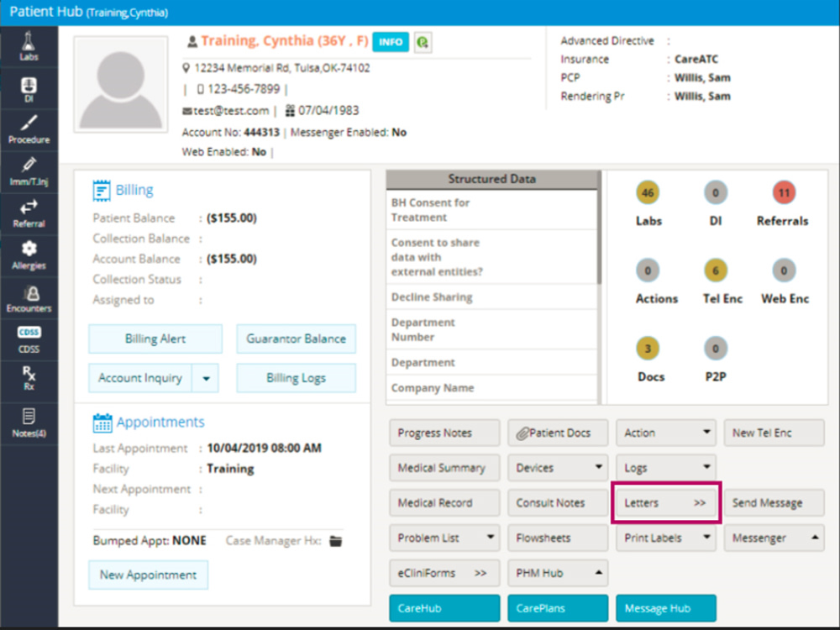
Task: Open the Case Manager Hx folder icon
Action: [336, 541]
